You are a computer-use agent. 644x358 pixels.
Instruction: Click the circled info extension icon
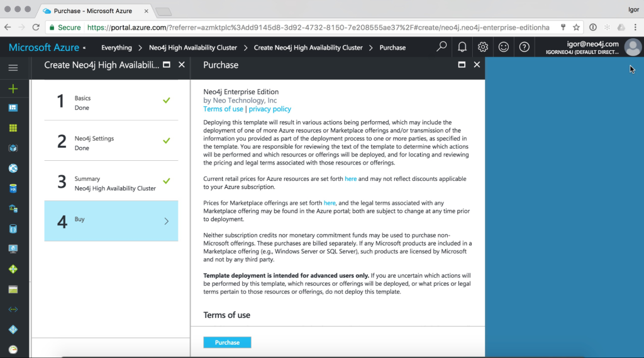tap(592, 28)
